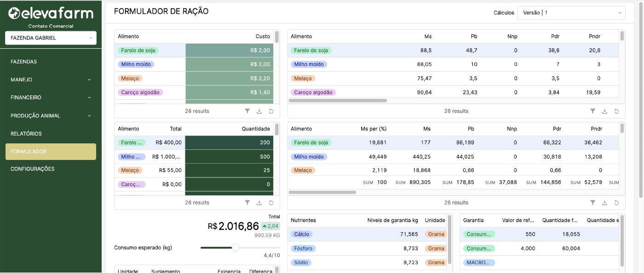Open the FAZENDA GABRIEL farm selector

tap(51, 38)
